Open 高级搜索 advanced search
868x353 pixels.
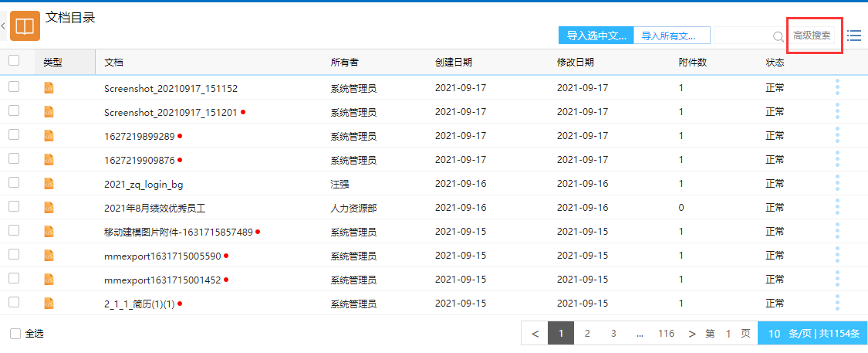pyautogui.click(x=812, y=36)
